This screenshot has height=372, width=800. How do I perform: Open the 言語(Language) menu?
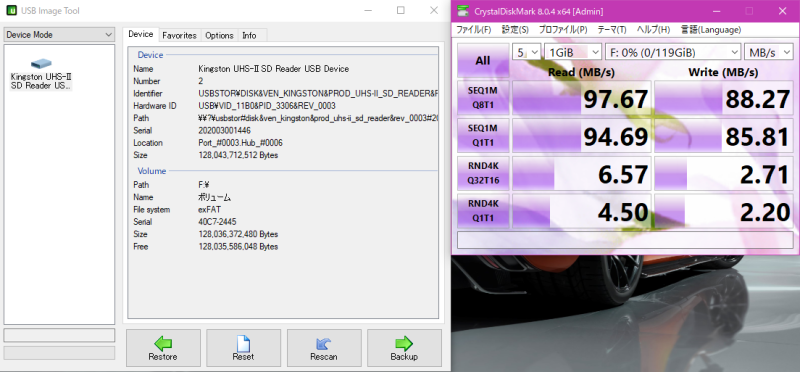[711, 30]
